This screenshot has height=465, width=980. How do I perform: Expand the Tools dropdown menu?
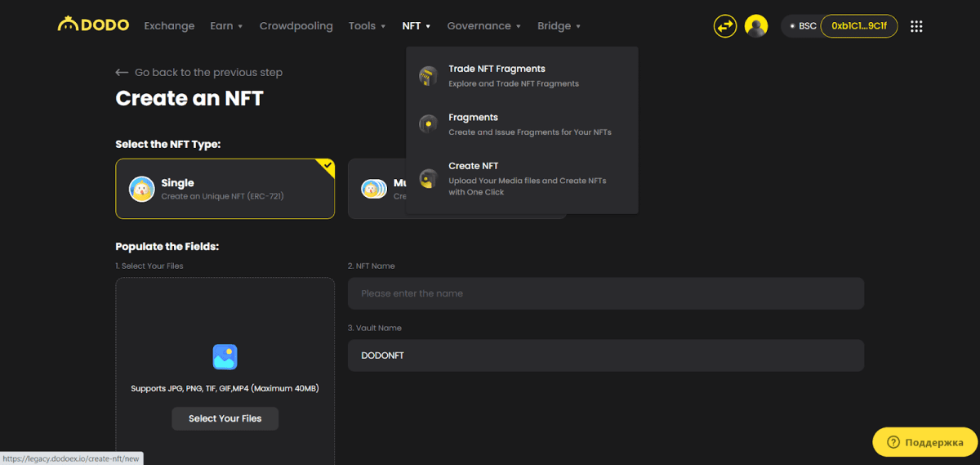pos(367,26)
